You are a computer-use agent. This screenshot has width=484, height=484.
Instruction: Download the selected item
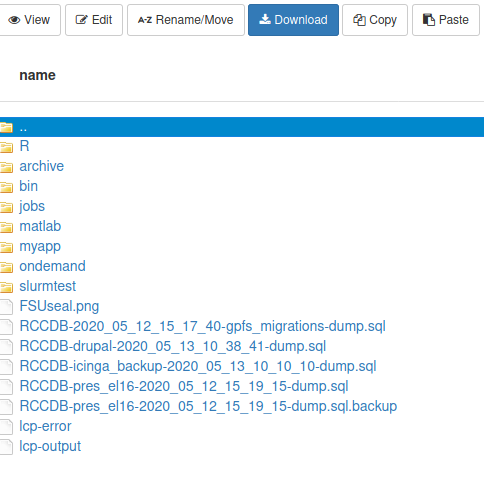click(293, 20)
